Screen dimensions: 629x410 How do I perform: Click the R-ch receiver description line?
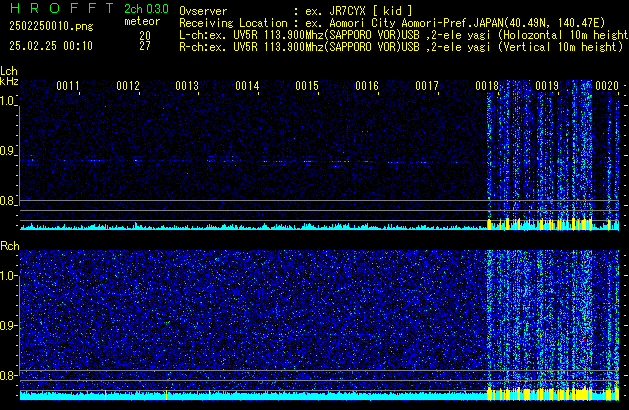(401, 47)
